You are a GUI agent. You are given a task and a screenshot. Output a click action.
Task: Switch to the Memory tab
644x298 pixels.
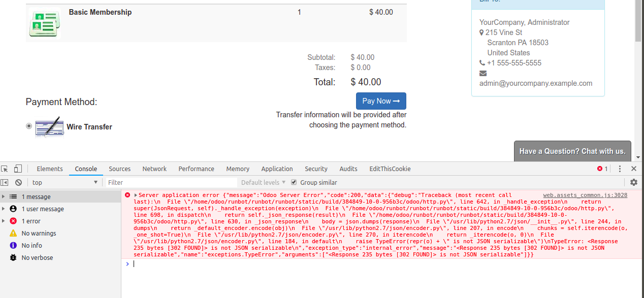[x=238, y=169]
